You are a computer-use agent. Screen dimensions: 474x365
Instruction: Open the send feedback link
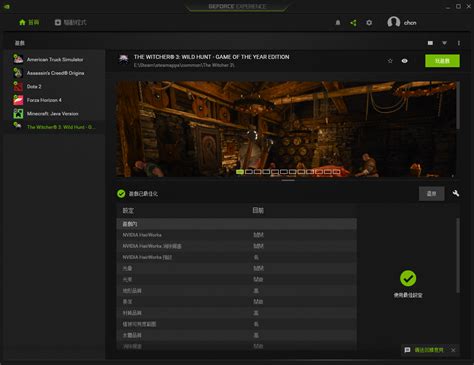[x=429, y=350]
